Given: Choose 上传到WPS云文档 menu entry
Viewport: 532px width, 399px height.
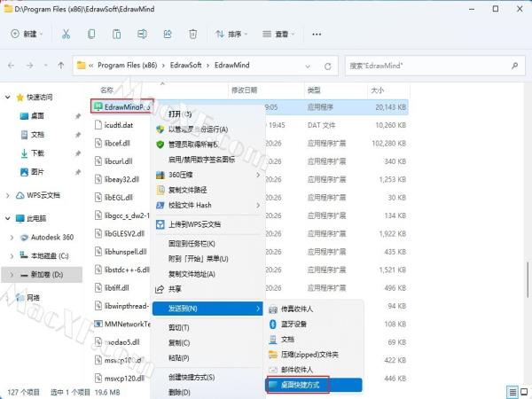Looking at the screenshot, I should coord(207,224).
